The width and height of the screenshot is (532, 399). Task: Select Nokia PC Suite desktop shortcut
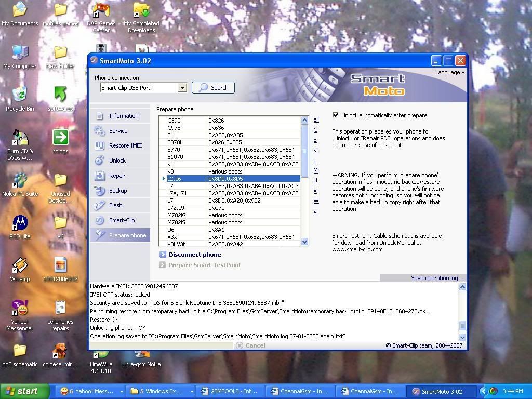20,185
